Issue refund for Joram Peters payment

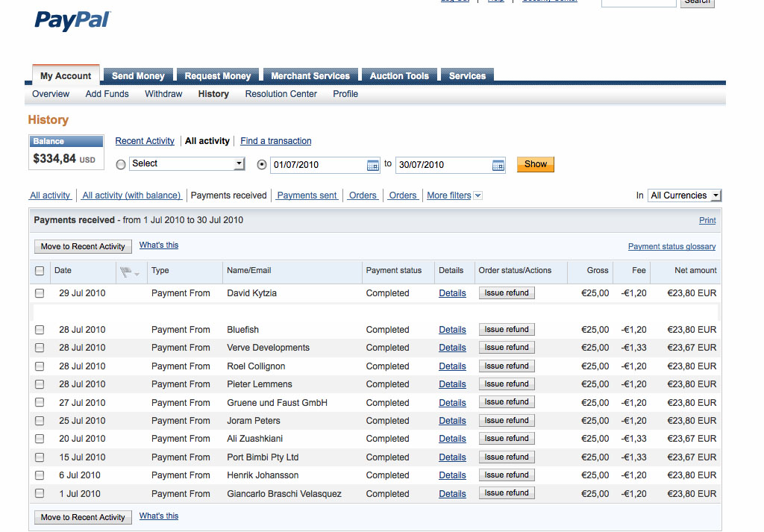(507, 420)
